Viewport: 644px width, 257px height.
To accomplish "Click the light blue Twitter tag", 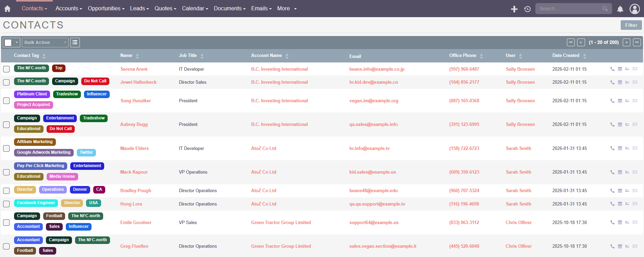I will tap(86, 153).
